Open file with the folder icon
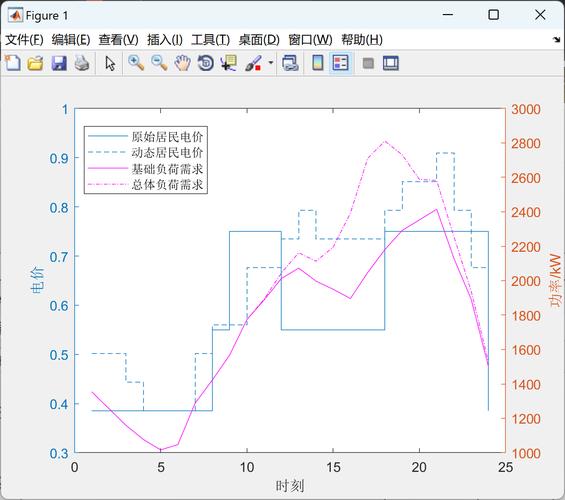565x500 pixels. point(36,63)
